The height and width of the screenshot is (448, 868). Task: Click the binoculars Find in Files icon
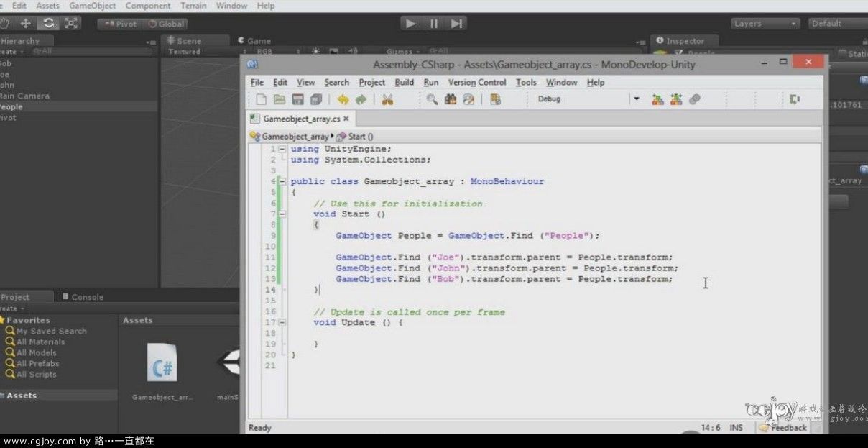[x=451, y=99]
